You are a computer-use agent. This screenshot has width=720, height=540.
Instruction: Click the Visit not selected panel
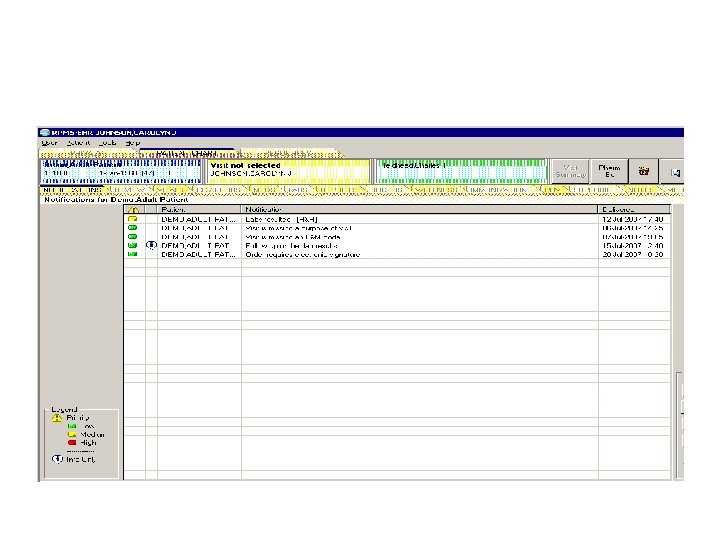(x=289, y=171)
